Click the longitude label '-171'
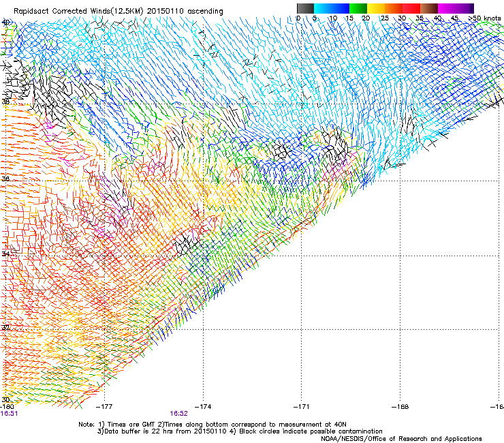 [x=302, y=407]
